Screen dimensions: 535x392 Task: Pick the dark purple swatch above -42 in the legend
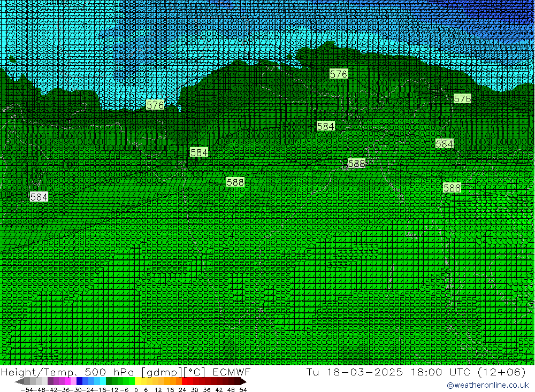(50, 381)
